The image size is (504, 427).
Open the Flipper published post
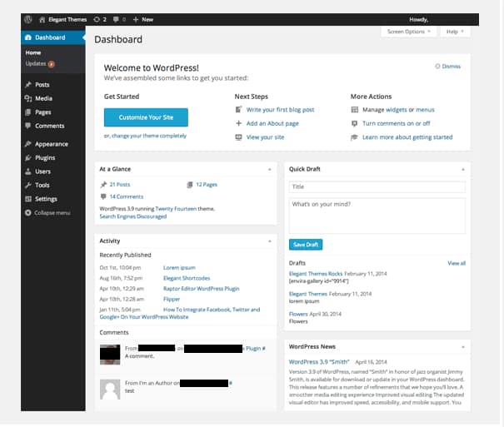click(172, 299)
